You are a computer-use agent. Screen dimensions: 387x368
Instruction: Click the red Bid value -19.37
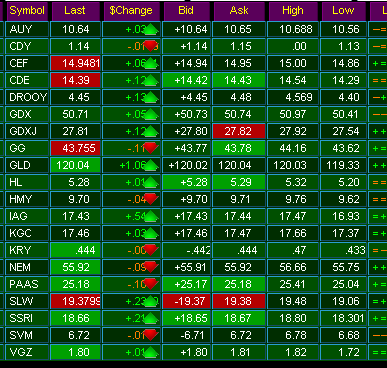pyautogui.click(x=187, y=301)
